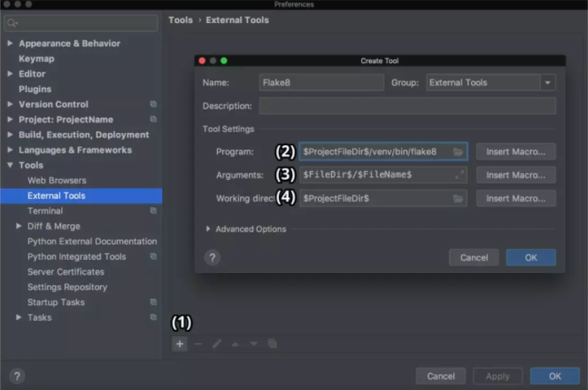Click the Arguments input field
This screenshot has height=390, width=588.
pos(383,175)
